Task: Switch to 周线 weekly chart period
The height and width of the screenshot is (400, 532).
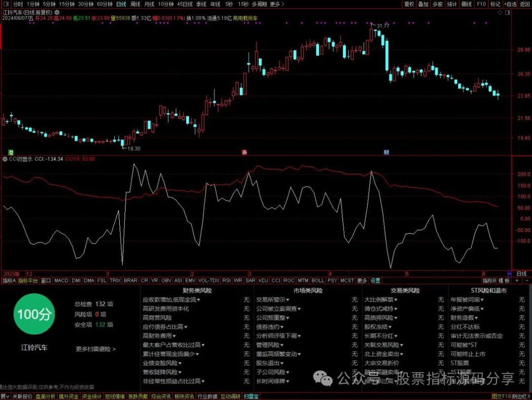Action: [x=135, y=4]
